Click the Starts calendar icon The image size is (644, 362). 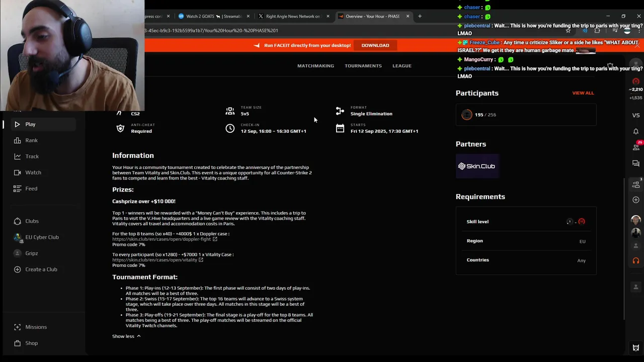[x=340, y=129]
